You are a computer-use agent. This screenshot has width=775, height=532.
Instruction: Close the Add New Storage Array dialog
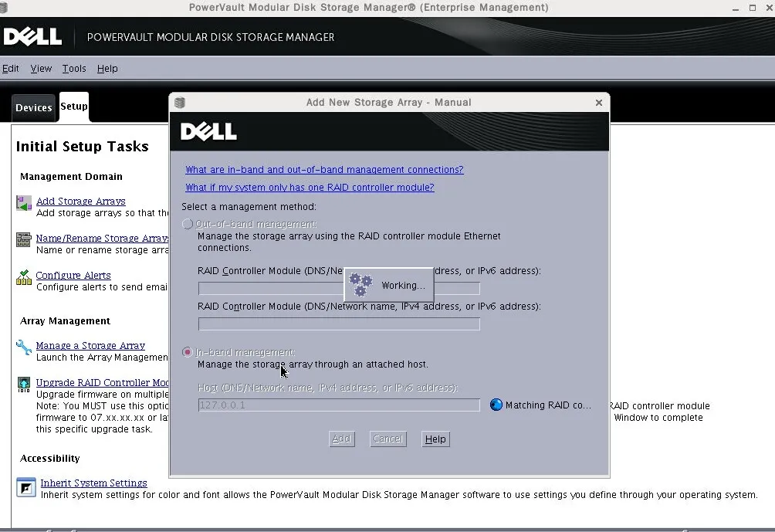click(598, 103)
